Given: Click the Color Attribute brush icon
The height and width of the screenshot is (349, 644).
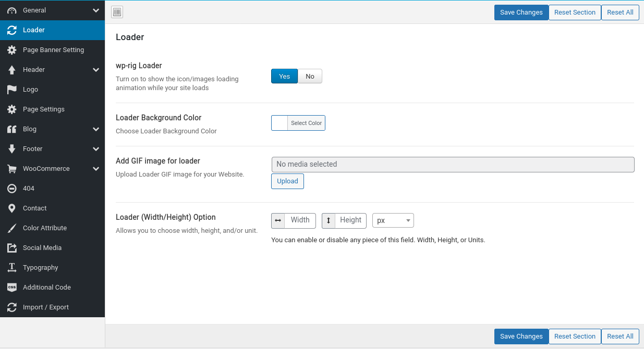Looking at the screenshot, I should [11, 228].
